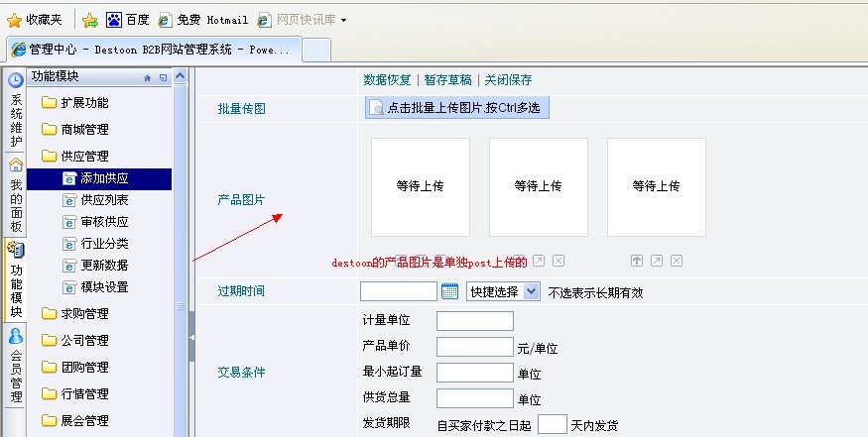Click the batch upload images button
The width and height of the screenshot is (868, 437).
[456, 108]
